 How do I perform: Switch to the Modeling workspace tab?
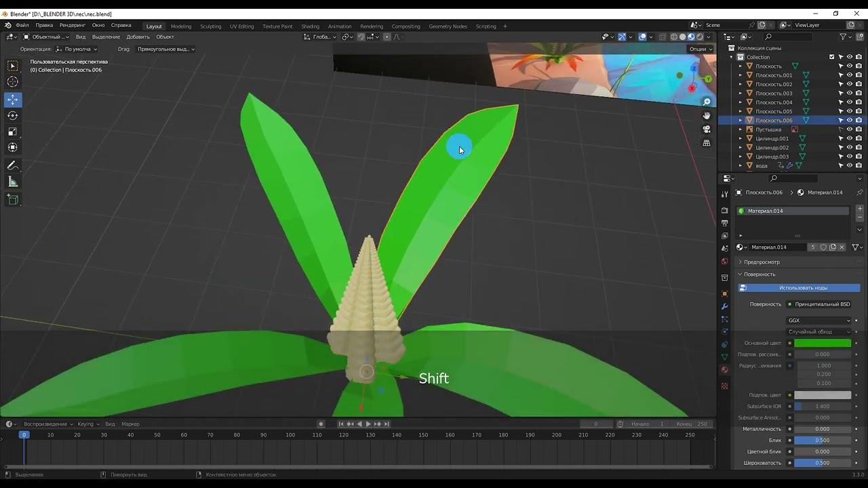coord(181,26)
